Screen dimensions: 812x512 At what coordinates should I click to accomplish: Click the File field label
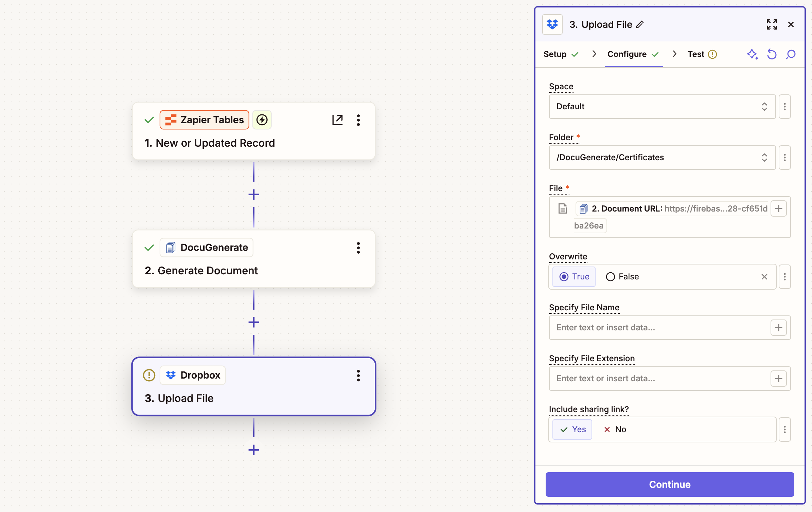click(556, 188)
